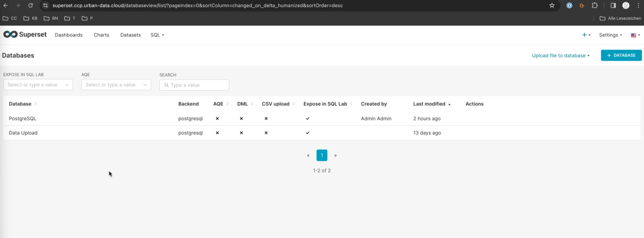644x238 pixels.
Task: Open the AQE filter dropdown
Action: click(x=116, y=85)
